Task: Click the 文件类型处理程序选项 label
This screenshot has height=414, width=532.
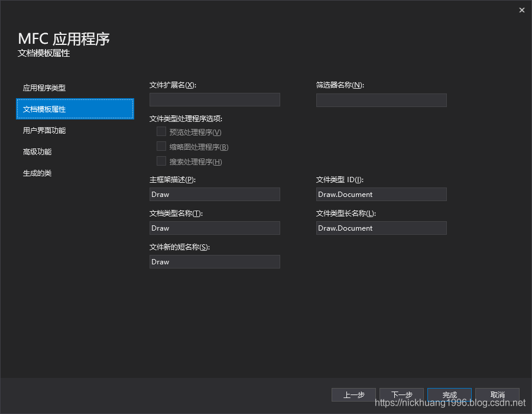Action: pos(186,118)
